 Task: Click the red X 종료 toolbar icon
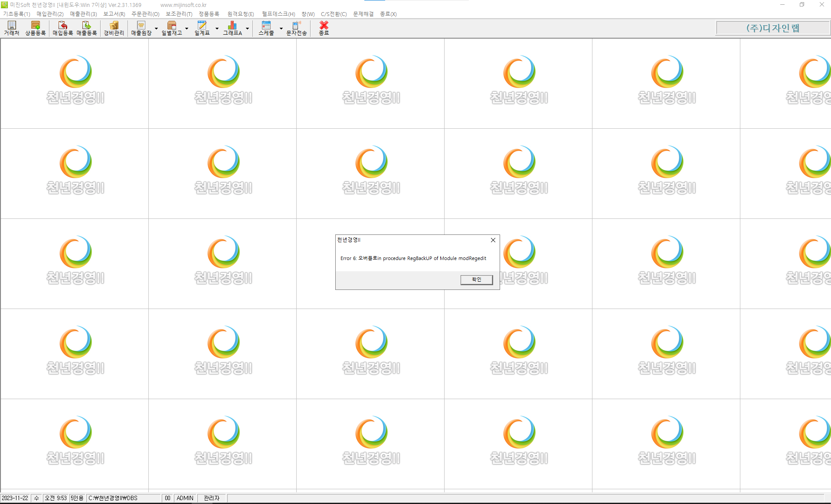pos(324,28)
